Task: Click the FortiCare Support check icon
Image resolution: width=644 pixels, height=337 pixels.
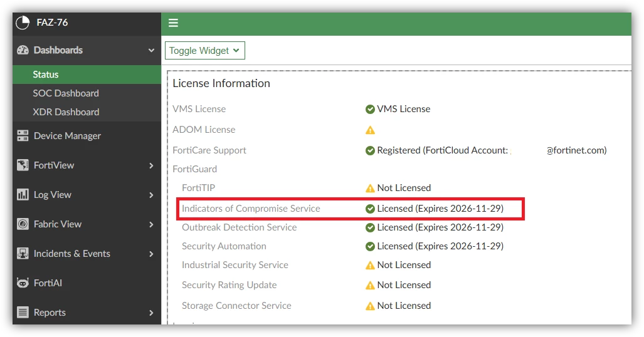Action: coord(370,150)
